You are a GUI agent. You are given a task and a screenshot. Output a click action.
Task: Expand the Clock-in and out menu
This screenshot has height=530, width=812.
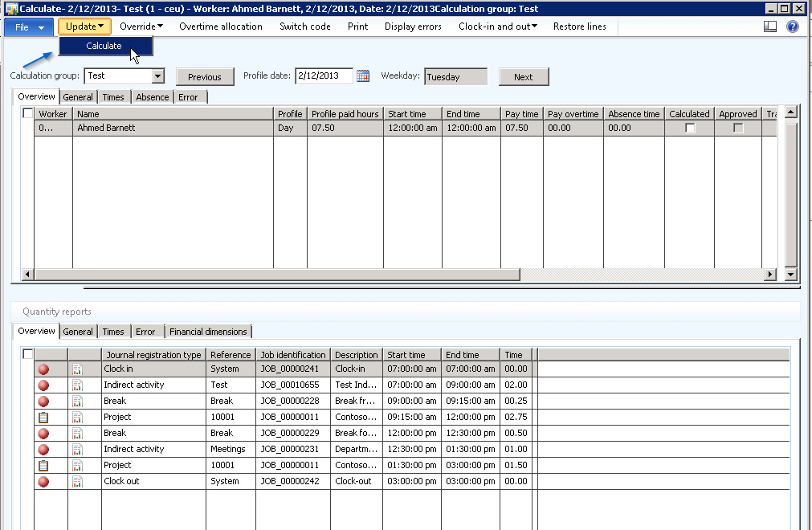tap(497, 26)
